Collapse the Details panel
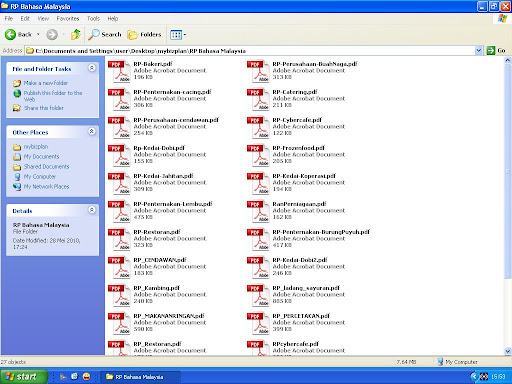 92,210
